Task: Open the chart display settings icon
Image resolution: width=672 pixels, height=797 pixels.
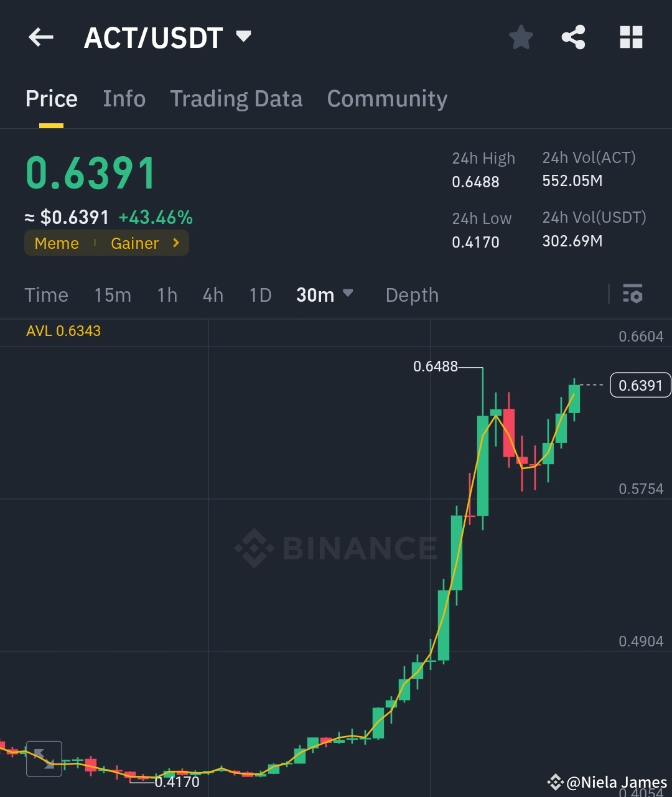Action: point(632,294)
